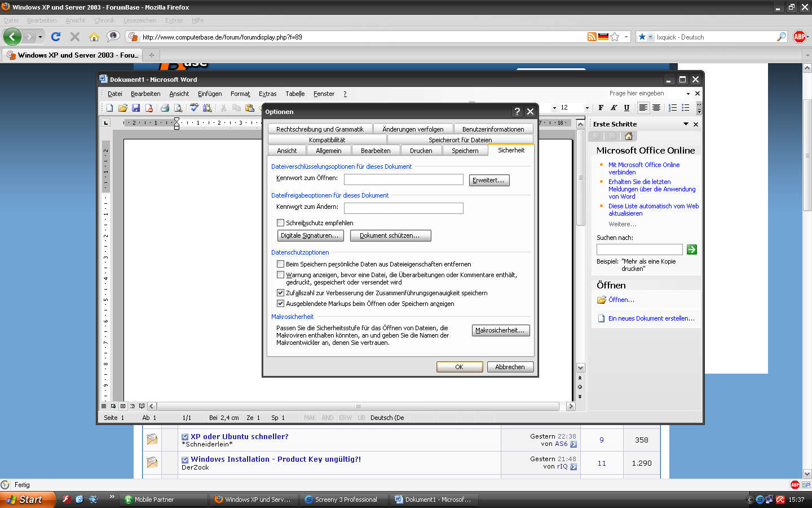Screen dimensions: 812x508
Task: Open Format menu in Word
Action: click(240, 94)
